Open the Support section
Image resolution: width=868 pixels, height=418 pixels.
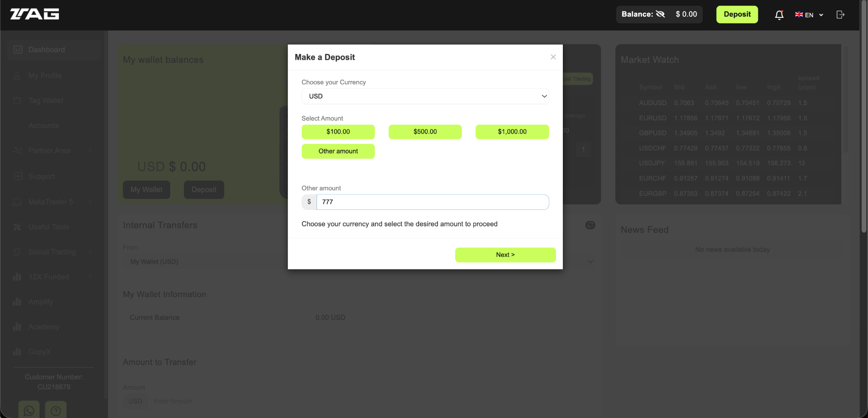tap(41, 176)
